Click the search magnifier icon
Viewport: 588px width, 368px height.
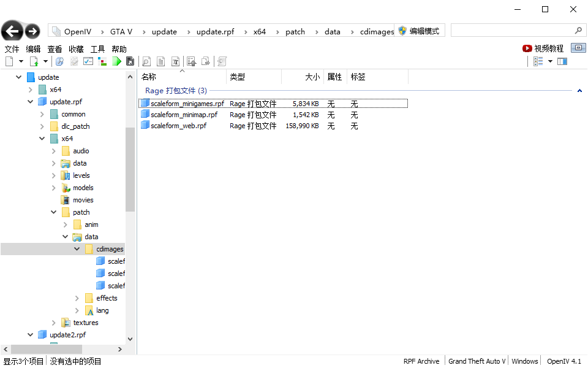coord(579,31)
